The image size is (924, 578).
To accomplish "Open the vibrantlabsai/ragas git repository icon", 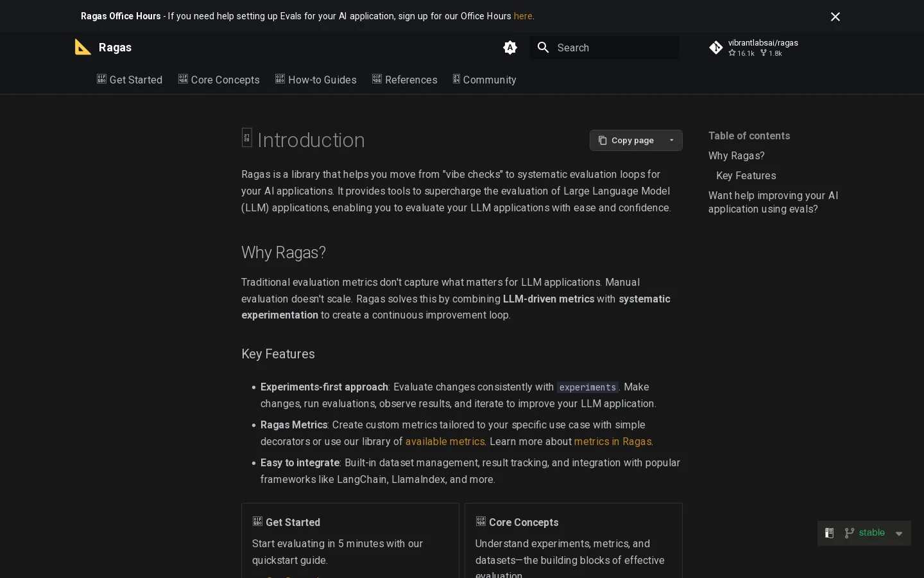I will coord(716,48).
